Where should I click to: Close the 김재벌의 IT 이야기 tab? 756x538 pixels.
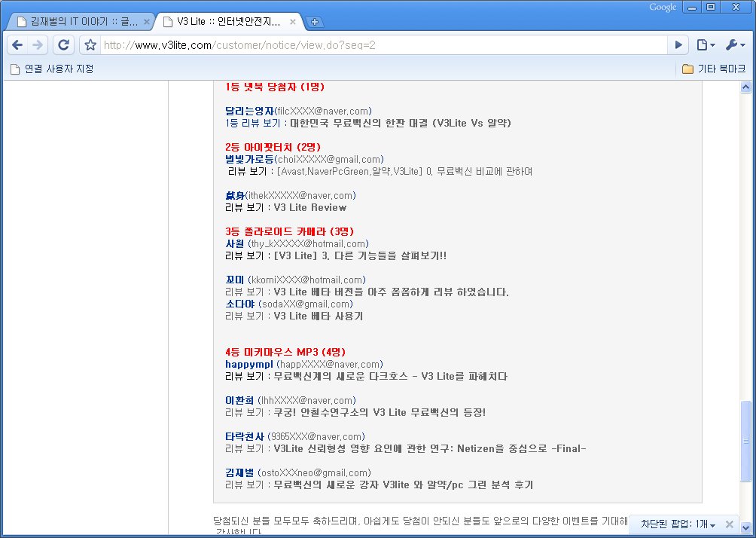pyautogui.click(x=147, y=22)
